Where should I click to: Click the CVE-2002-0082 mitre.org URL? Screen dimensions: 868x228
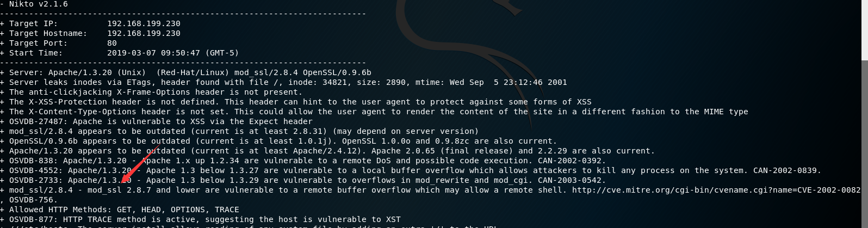click(716, 190)
